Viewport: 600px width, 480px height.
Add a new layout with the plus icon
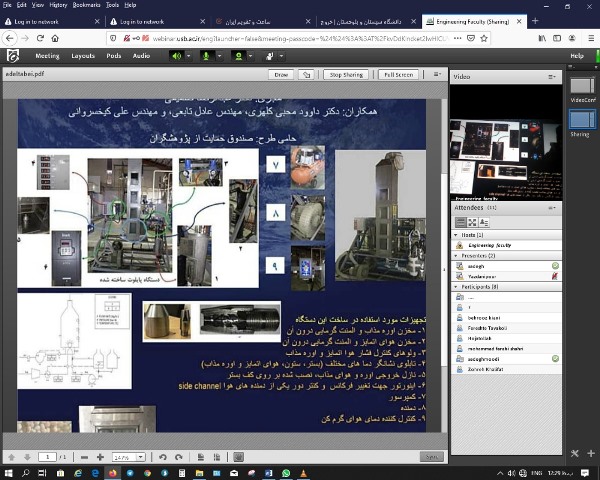(590, 454)
